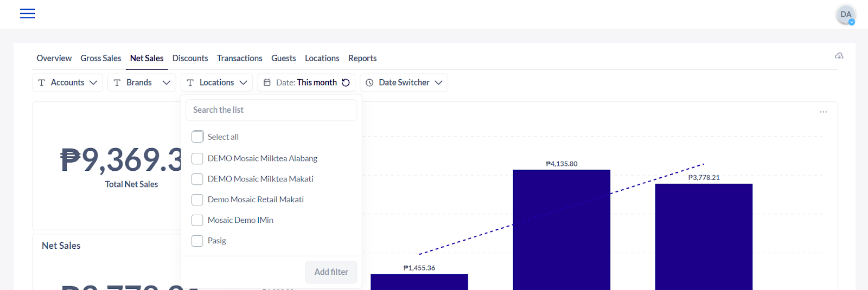This screenshot has height=290, width=868.
Task: Click the DA user avatar
Action: [x=845, y=15]
